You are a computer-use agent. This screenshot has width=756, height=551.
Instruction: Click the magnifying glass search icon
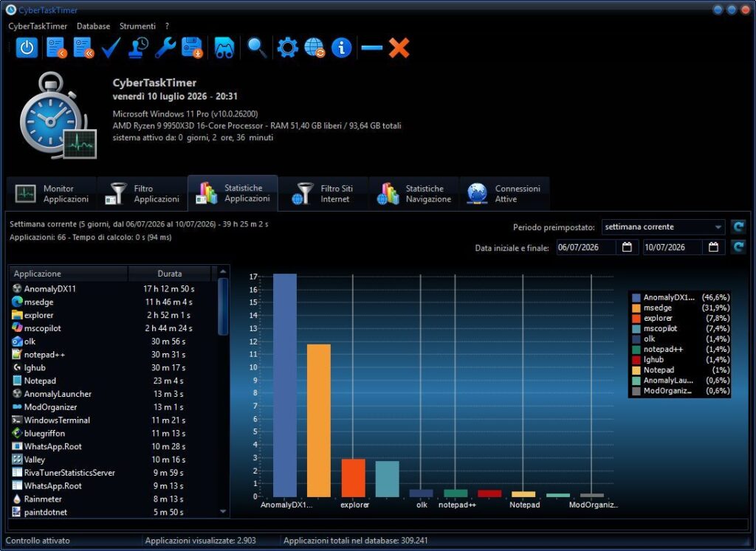click(x=256, y=48)
